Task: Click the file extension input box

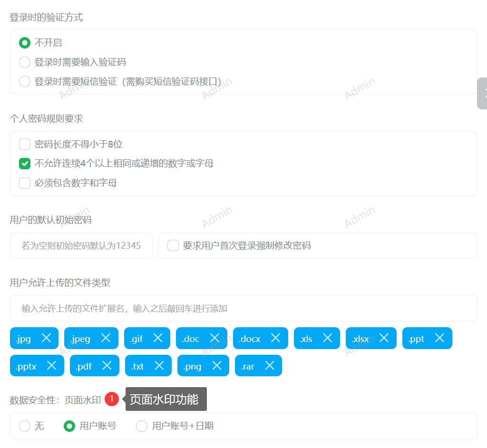Action: 243,308
